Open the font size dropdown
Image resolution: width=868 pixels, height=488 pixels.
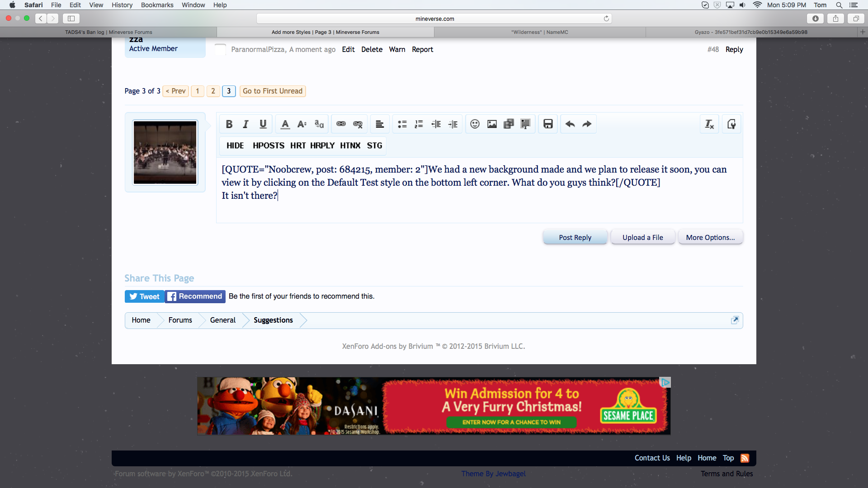[302, 124]
